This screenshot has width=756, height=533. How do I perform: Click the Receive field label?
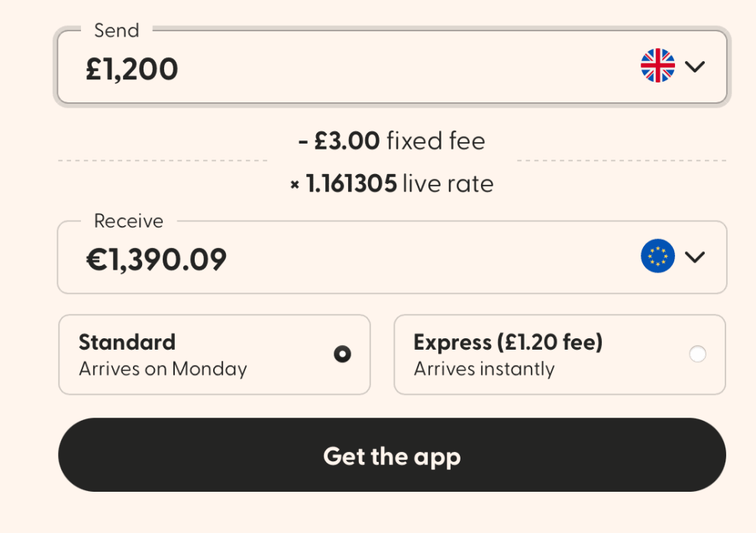click(x=128, y=221)
